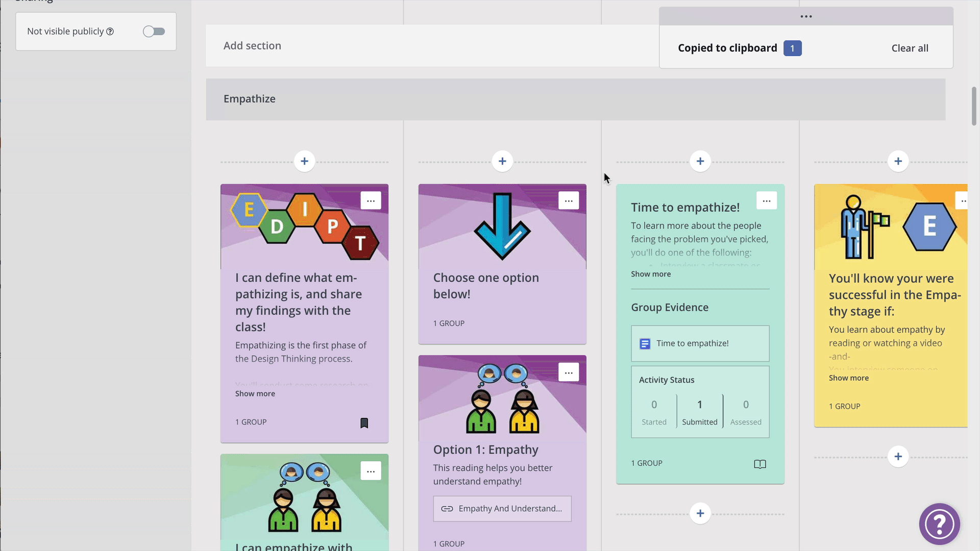Viewport: 980px width, 551px height.
Task: Click the clipboard count badge showing 1
Action: (x=792, y=48)
